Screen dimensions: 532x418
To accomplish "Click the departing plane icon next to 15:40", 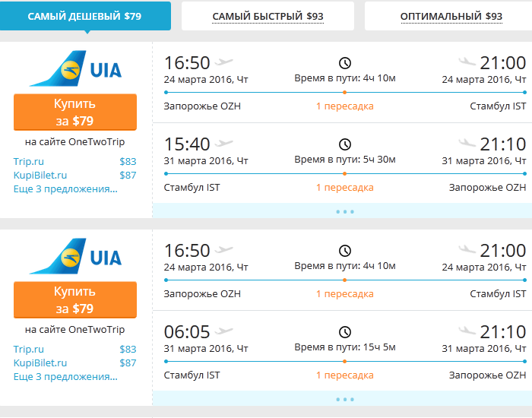I will [225, 143].
